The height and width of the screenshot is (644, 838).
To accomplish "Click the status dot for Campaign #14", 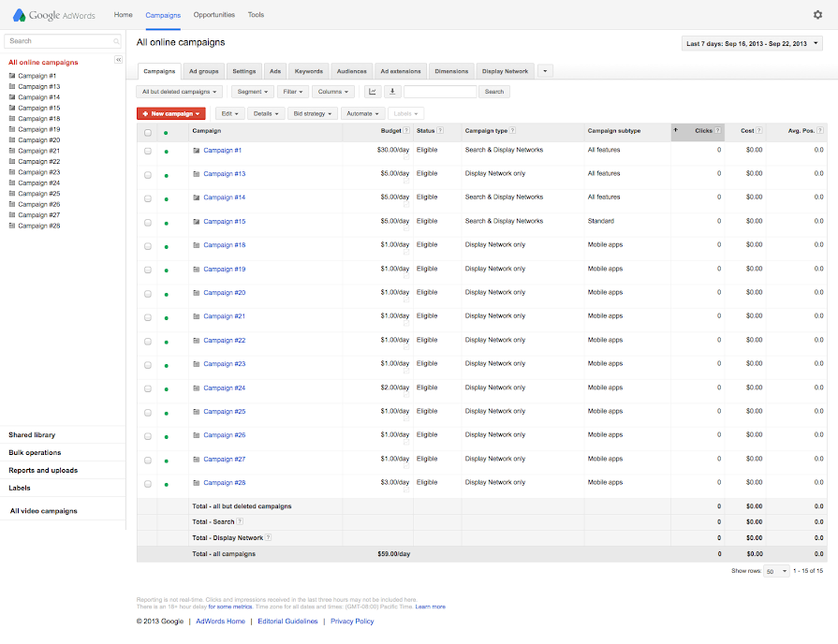I will [x=166, y=198].
